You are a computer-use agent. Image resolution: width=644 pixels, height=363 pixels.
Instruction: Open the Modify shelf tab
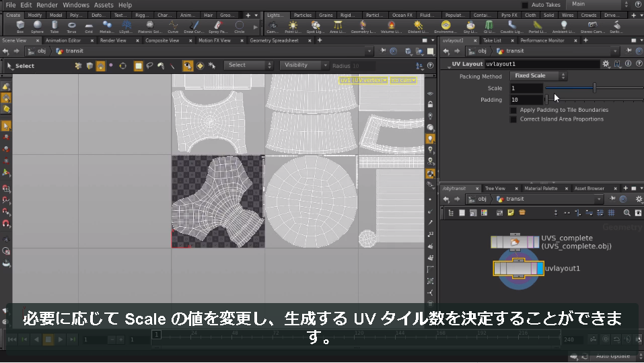35,15
